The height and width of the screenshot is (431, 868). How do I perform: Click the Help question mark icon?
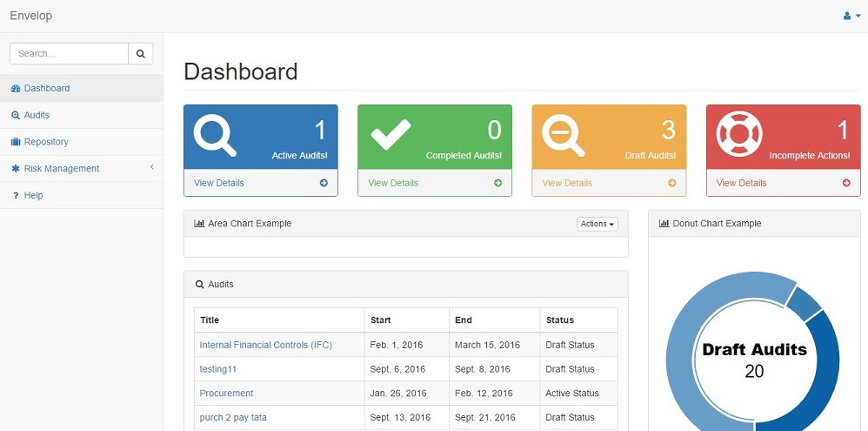[16, 196]
